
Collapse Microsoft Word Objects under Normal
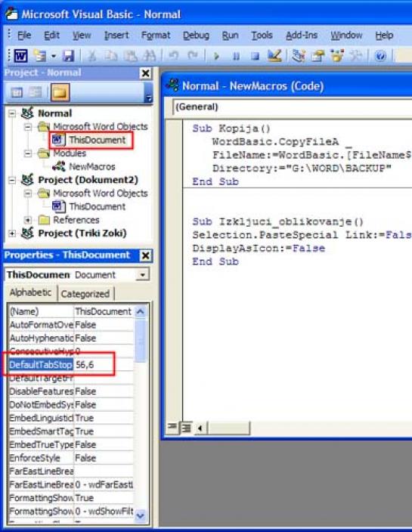[x=28, y=126]
